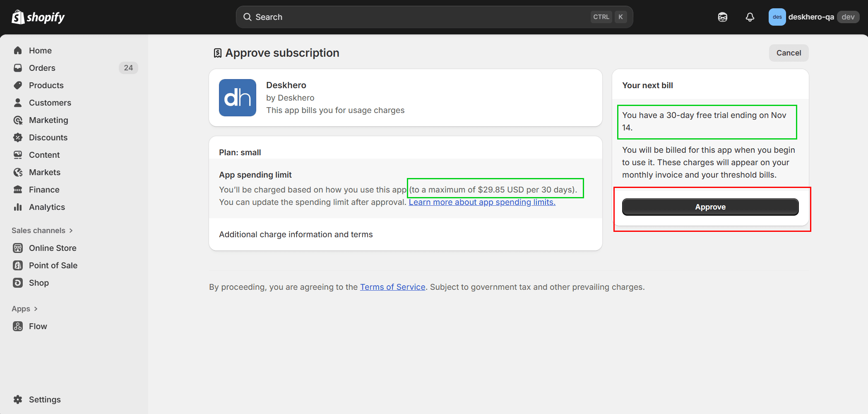The height and width of the screenshot is (414, 868).
Task: Navigate to Products page
Action: 46,85
